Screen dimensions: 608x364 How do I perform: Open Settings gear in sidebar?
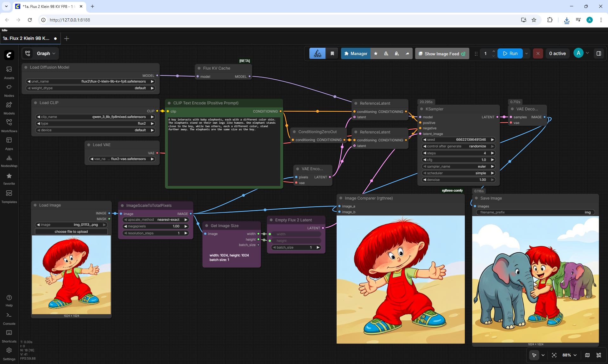(9, 354)
